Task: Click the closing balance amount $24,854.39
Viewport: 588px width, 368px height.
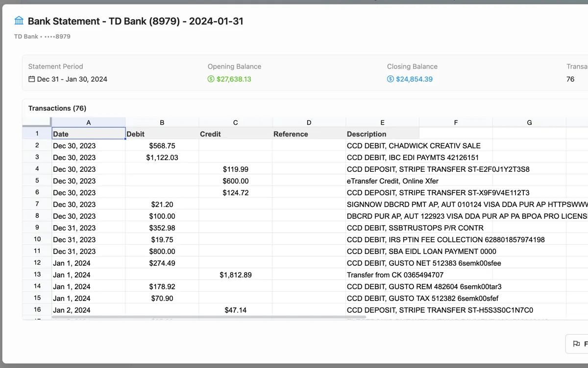Action: 414,79
